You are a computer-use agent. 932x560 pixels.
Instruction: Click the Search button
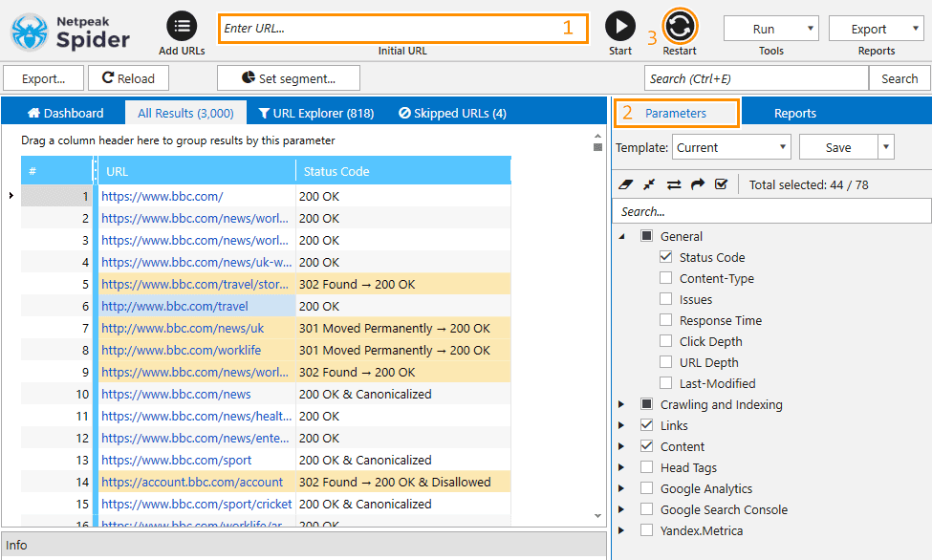pyautogui.click(x=899, y=78)
